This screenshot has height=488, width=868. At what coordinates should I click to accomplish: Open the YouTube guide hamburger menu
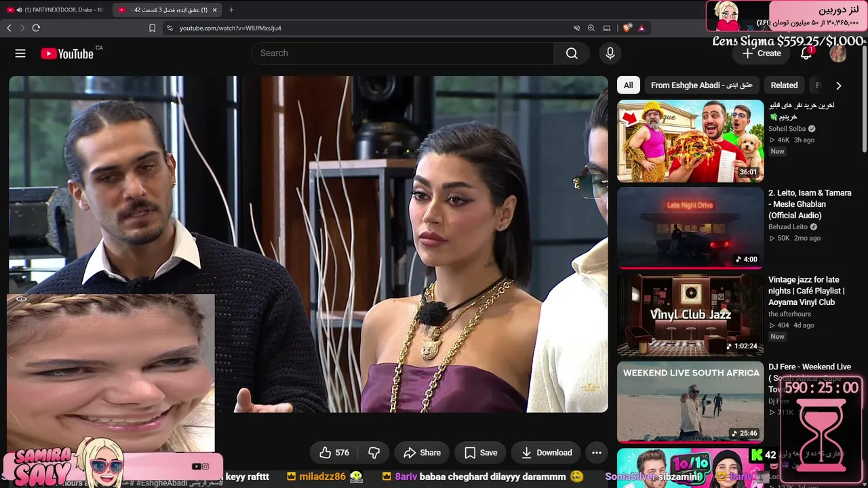20,54
